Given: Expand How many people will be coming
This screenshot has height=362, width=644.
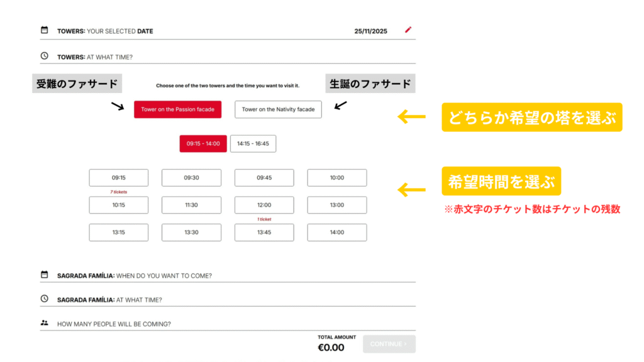Looking at the screenshot, I should click(x=113, y=324).
